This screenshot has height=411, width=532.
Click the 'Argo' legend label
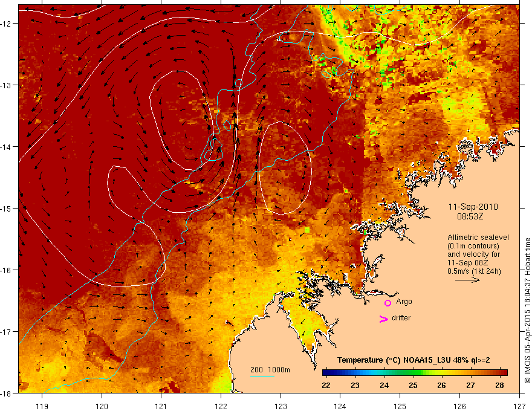[404, 302]
